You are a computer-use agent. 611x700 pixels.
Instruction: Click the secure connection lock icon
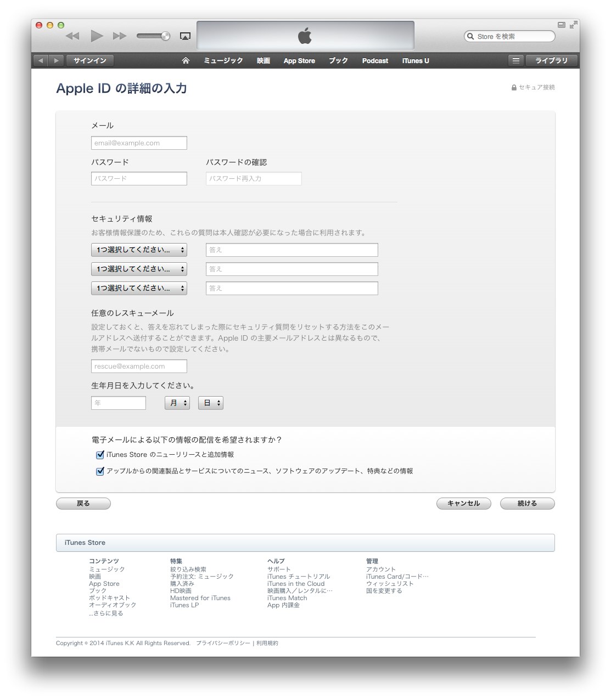514,87
